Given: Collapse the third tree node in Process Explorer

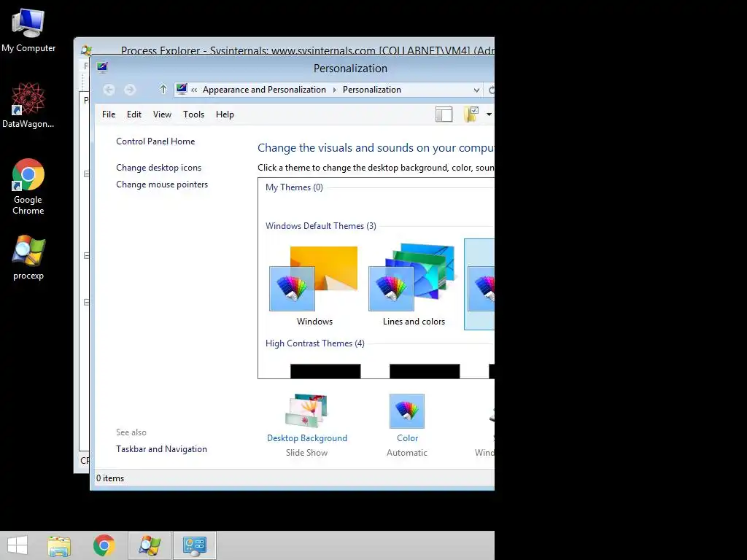Looking at the screenshot, I should (x=86, y=302).
